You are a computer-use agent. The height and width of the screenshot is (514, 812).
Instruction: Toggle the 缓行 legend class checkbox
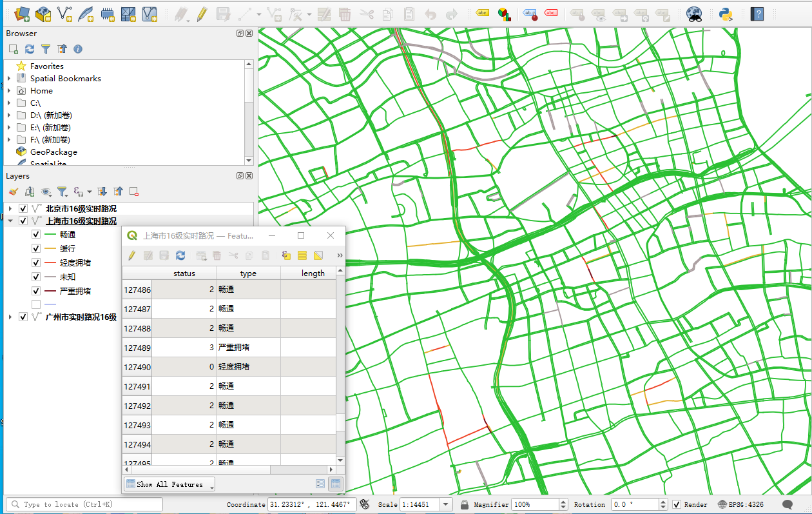click(x=36, y=248)
